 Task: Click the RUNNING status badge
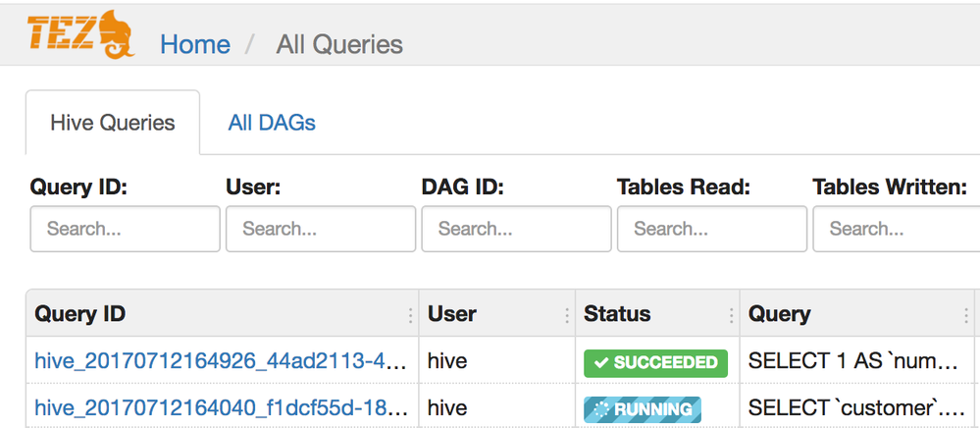point(643,409)
